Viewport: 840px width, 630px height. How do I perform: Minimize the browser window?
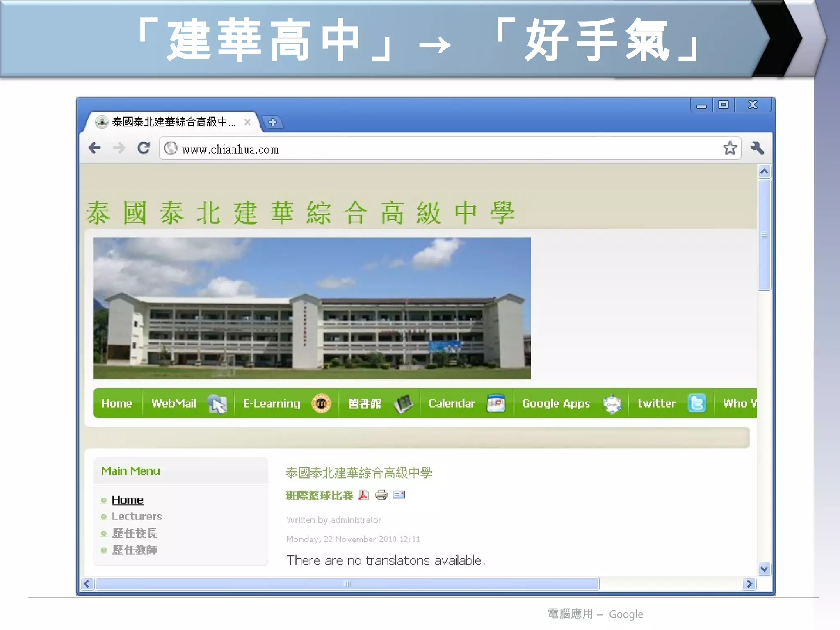point(701,105)
